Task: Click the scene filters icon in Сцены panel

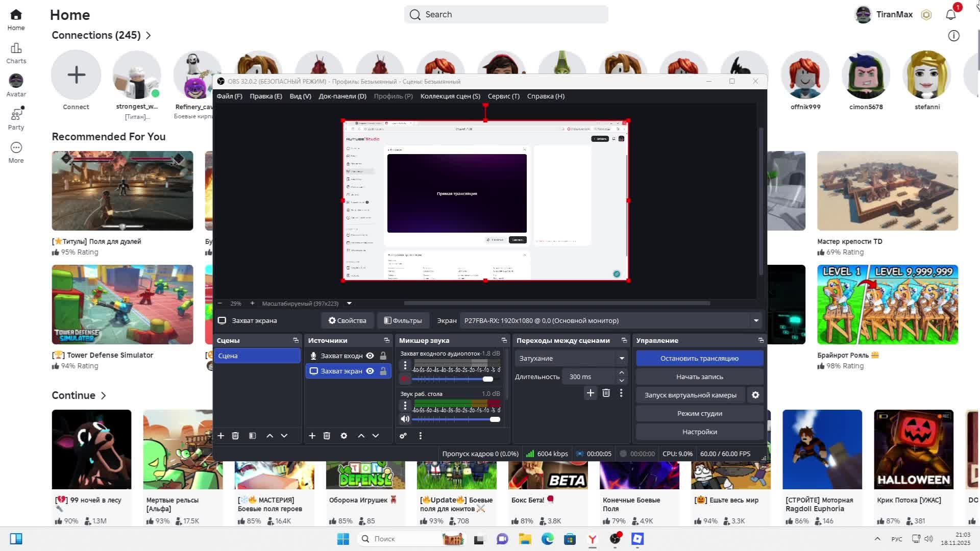Action: coord(252,436)
